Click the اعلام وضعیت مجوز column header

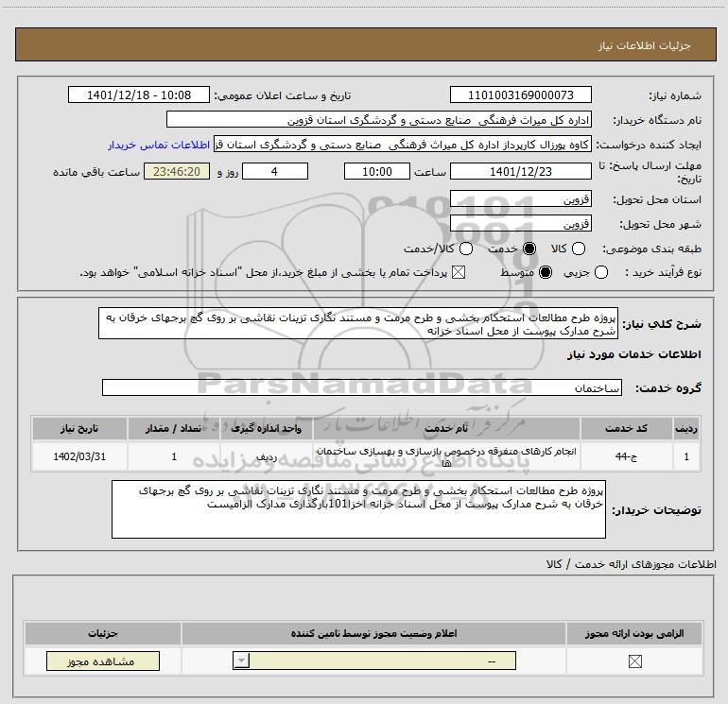pyautogui.click(x=373, y=633)
